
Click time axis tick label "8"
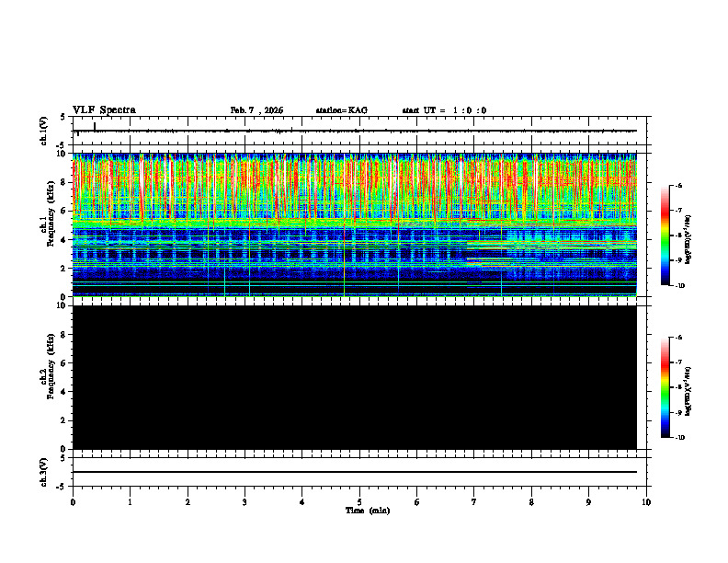[531, 502]
